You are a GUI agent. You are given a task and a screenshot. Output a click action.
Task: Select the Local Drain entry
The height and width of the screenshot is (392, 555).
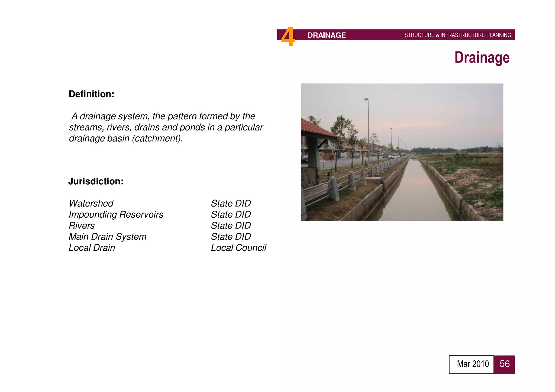tap(92, 248)
